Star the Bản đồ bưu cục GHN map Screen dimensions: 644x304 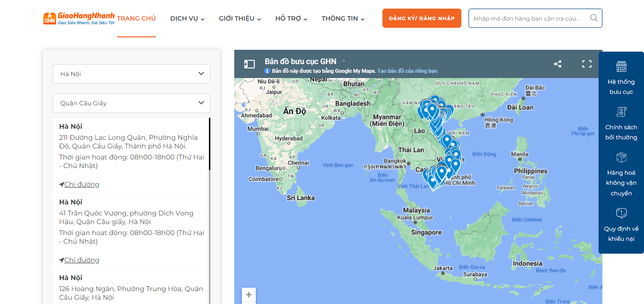[x=344, y=61]
